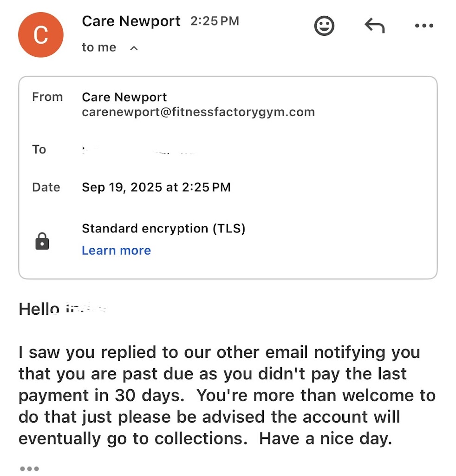Tap the carenewport@fitnessfactorygym.com address
The height and width of the screenshot is (476, 456).
point(198,112)
